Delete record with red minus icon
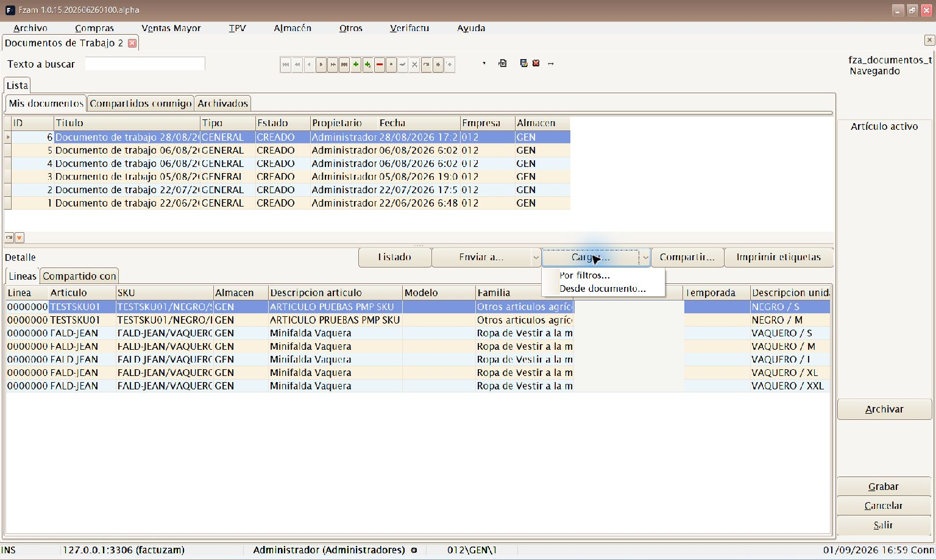 point(379,64)
